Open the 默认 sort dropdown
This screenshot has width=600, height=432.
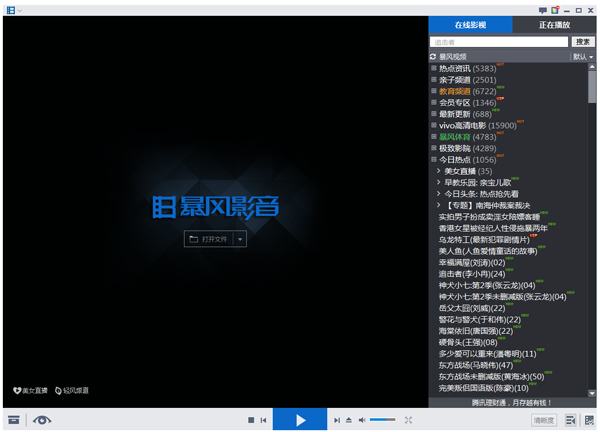[x=583, y=57]
